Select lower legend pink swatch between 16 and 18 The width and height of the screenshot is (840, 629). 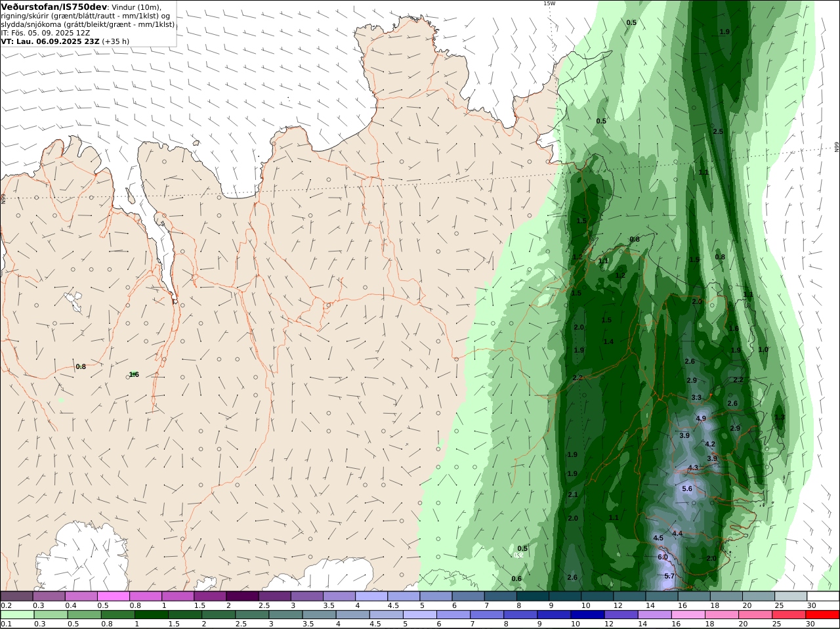click(688, 615)
